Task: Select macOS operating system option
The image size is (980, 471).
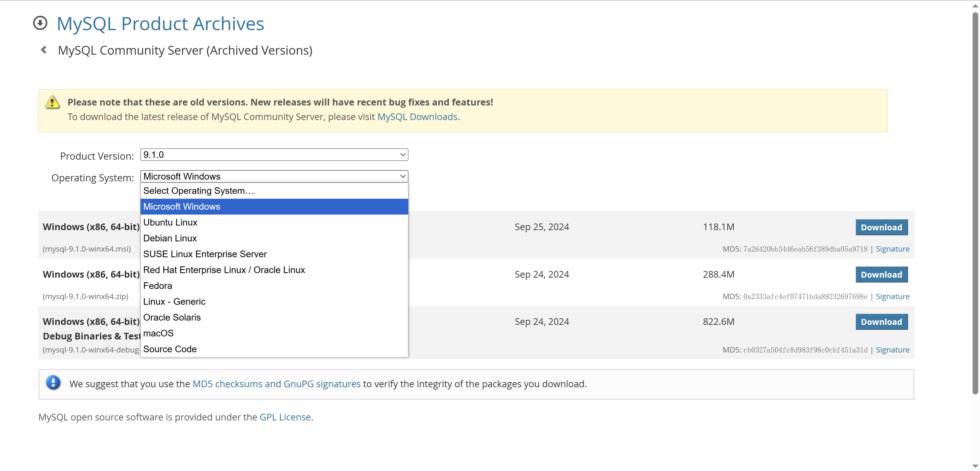Action: 158,333
